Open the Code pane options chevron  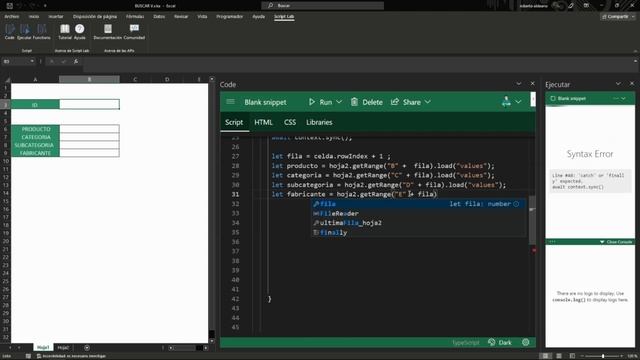click(x=518, y=84)
